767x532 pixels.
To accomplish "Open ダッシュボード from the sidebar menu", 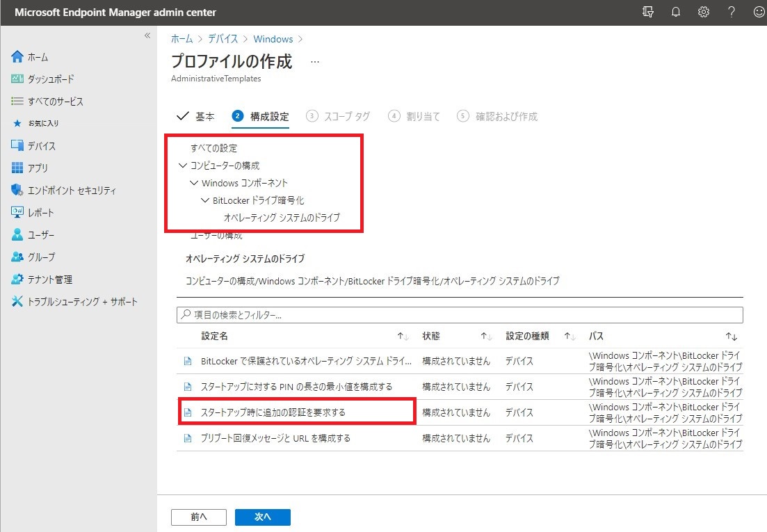I will (51, 79).
